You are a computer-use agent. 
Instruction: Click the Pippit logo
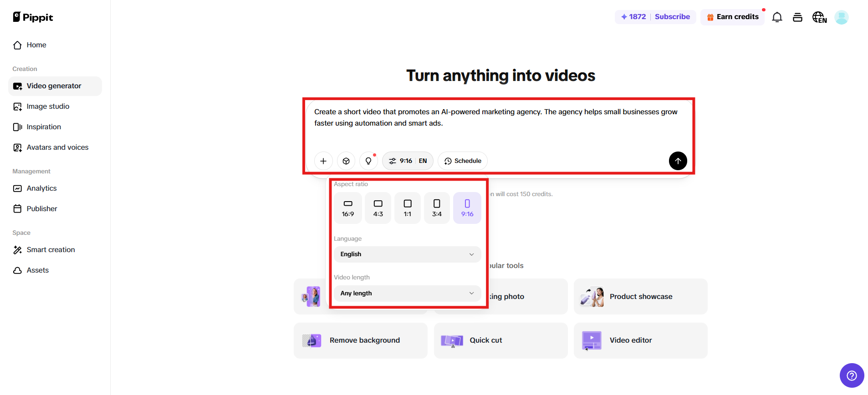pos(33,17)
